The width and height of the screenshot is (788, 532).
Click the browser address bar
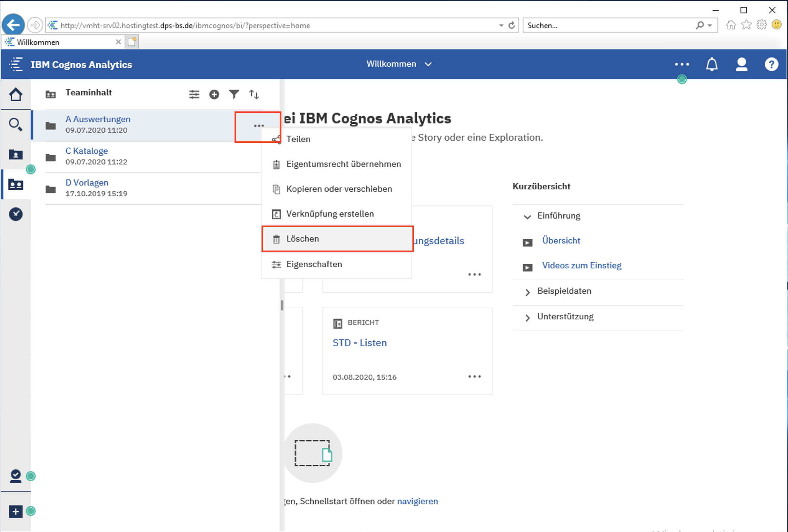[271, 25]
